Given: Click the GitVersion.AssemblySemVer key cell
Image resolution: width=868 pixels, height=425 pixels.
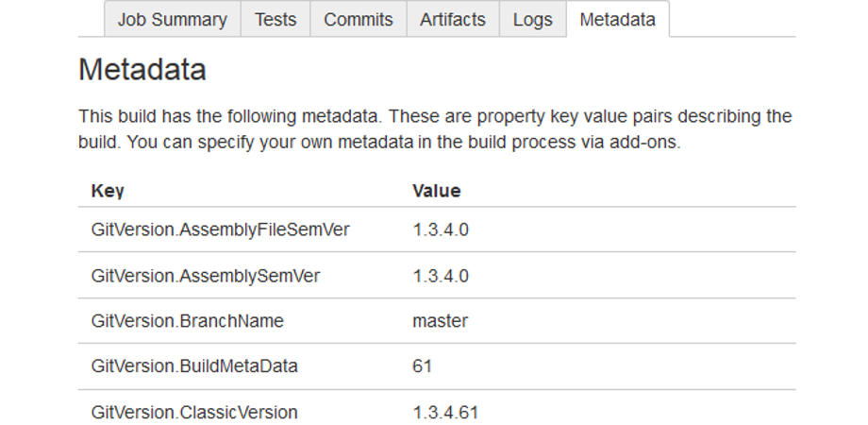Looking at the screenshot, I should [x=205, y=276].
